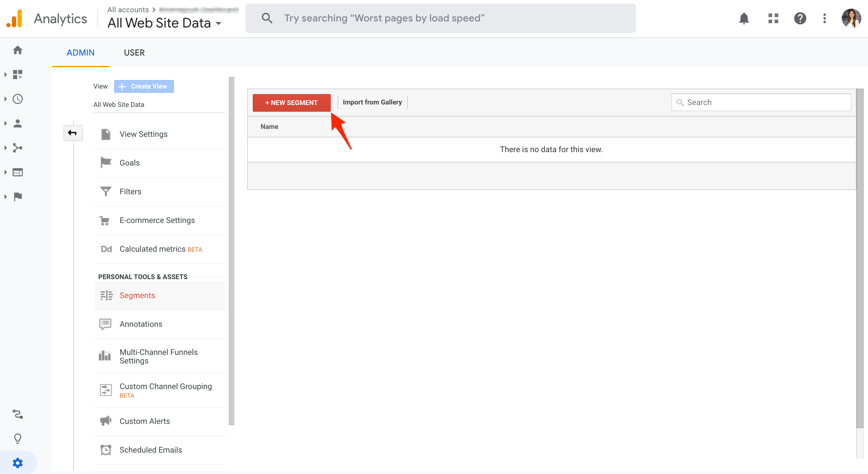Click the Discover lightbulb icon
Viewport: 868px width, 474px height.
pyautogui.click(x=17, y=438)
